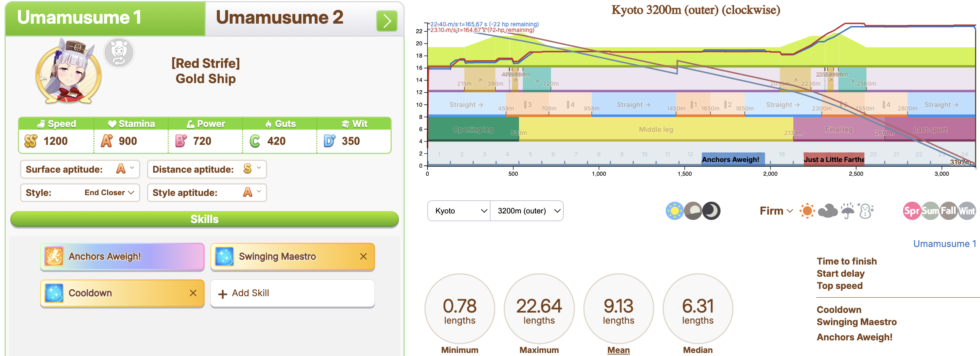This screenshot has width=980, height=356.
Task: Click the grey reset character icon
Action: 119,53
